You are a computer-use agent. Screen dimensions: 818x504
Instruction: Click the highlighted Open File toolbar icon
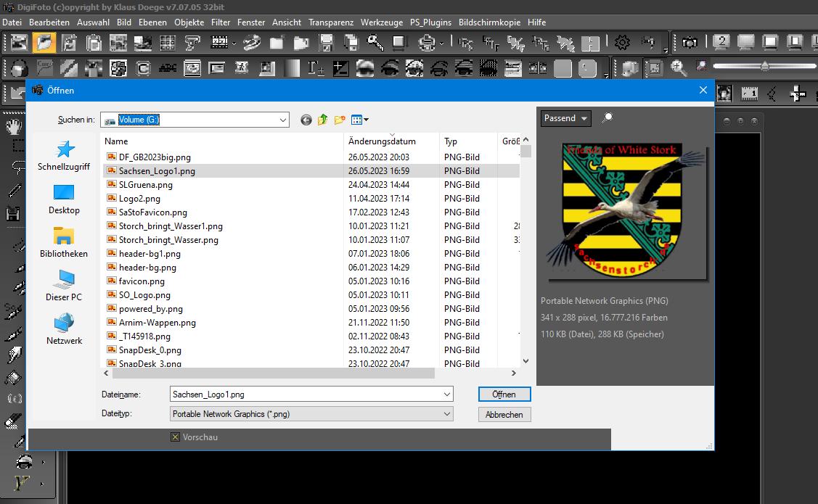44,42
